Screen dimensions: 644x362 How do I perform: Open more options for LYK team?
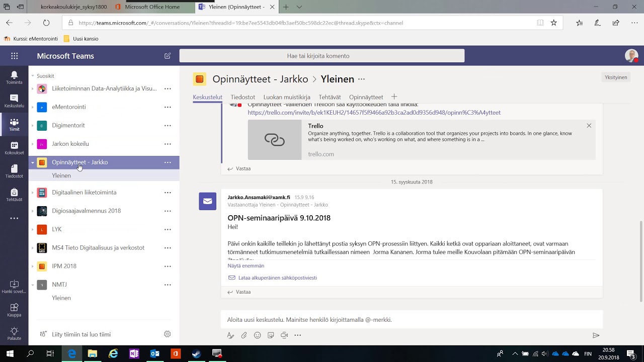tap(168, 229)
